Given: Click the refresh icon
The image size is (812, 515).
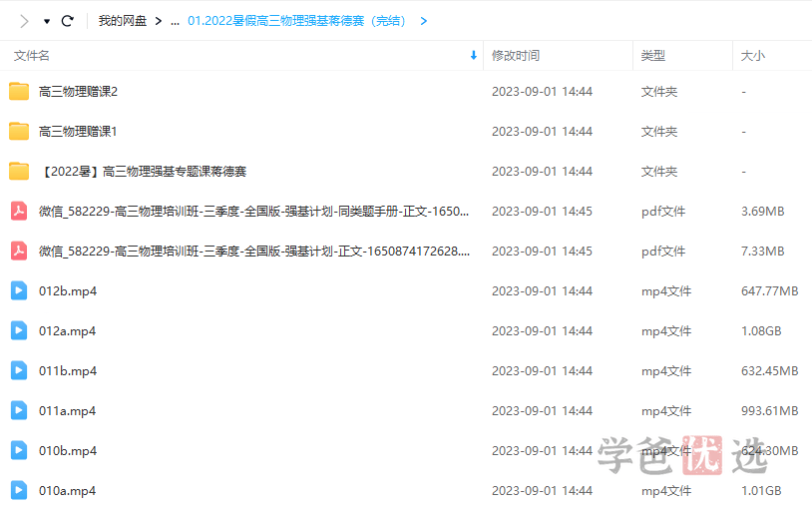Looking at the screenshot, I should (67, 21).
